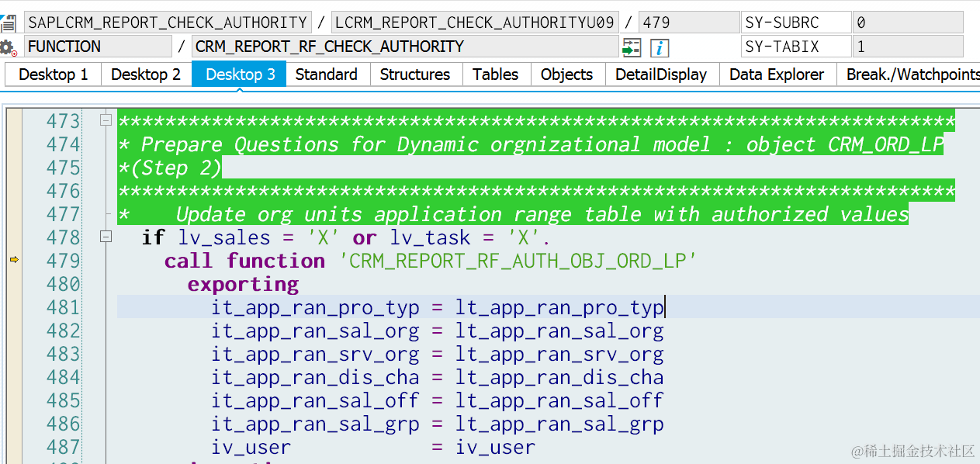Click line number 485 in the gutter

click(x=63, y=400)
